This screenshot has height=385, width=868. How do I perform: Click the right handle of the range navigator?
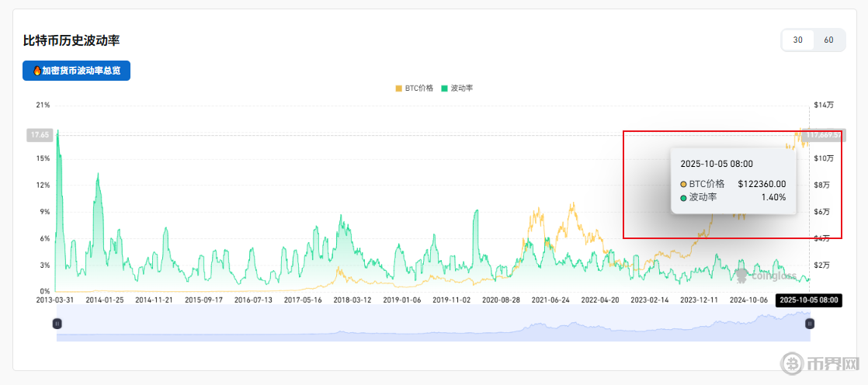tap(810, 323)
